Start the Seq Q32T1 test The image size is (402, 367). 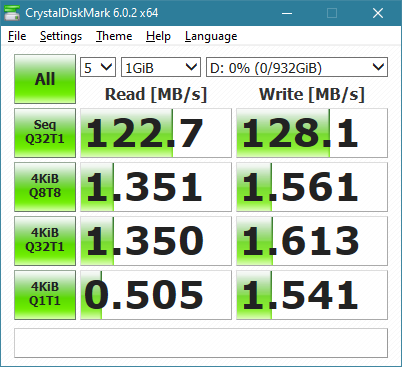[45, 133]
